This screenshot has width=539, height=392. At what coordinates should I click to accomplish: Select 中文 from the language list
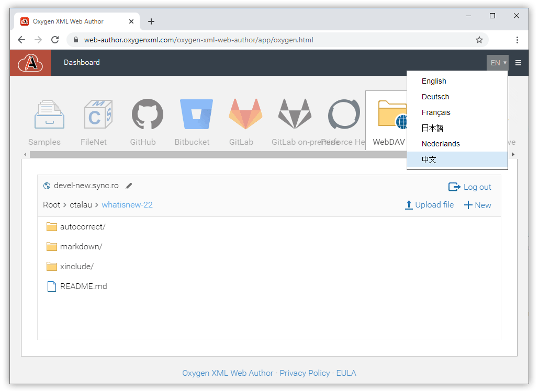(x=457, y=159)
